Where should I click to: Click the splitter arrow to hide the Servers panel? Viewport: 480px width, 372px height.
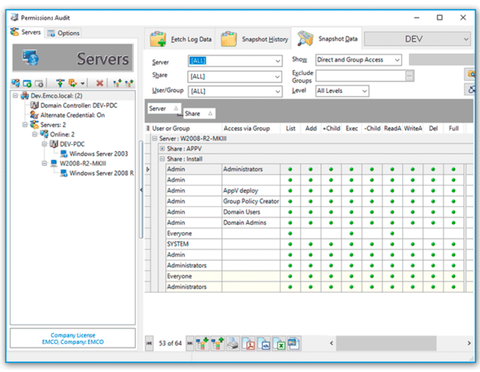tap(141, 190)
